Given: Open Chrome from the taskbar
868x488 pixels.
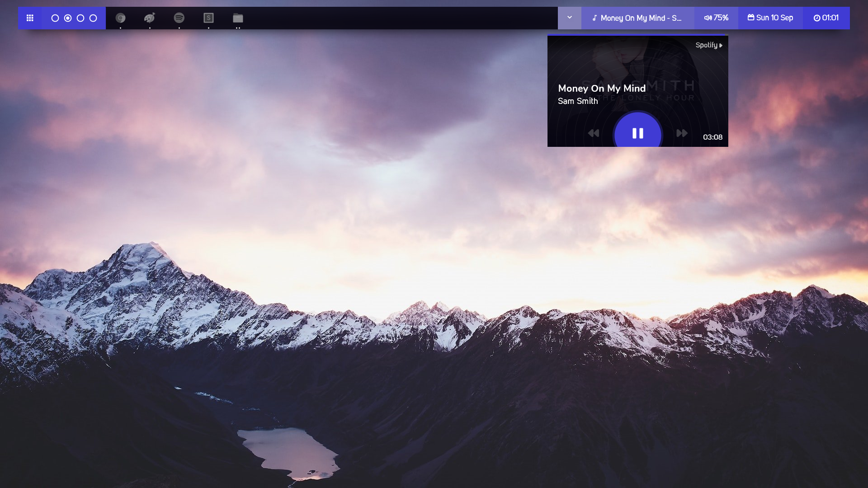Looking at the screenshot, I should pyautogui.click(x=120, y=18).
